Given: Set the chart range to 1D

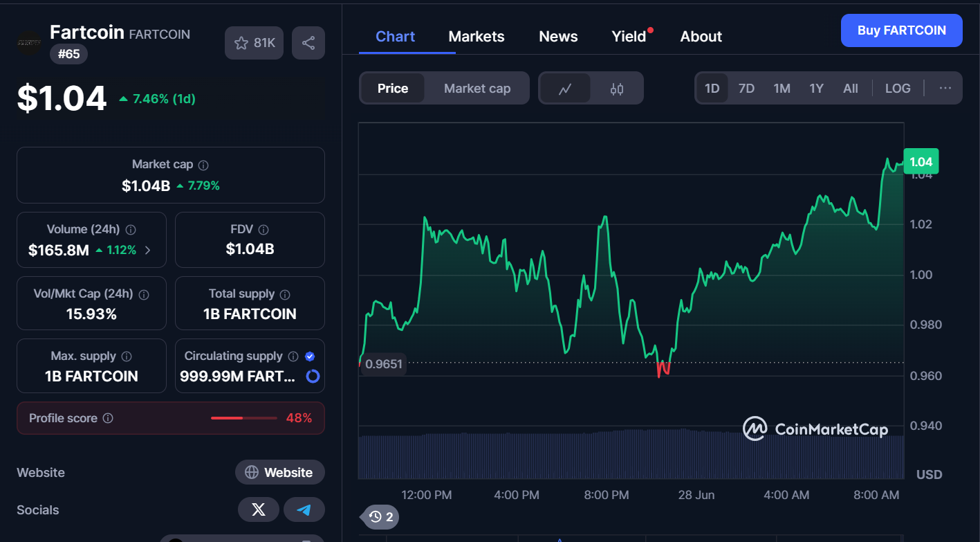Looking at the screenshot, I should pos(712,89).
